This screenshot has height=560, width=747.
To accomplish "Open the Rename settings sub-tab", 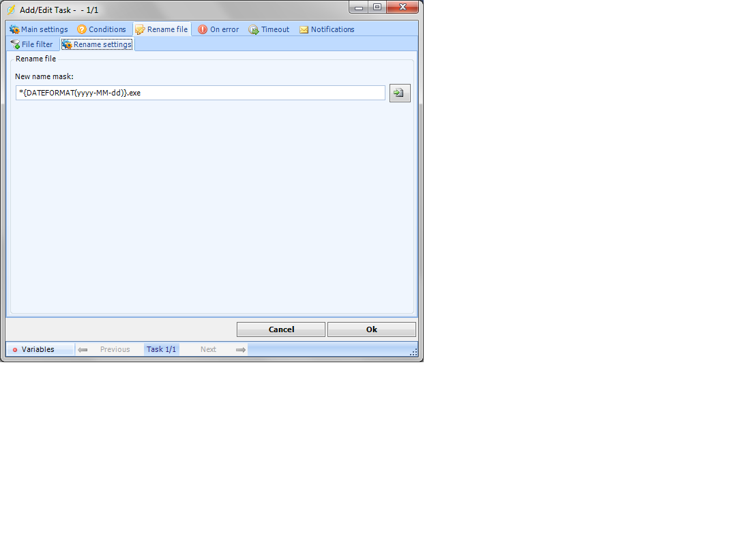I will point(97,44).
